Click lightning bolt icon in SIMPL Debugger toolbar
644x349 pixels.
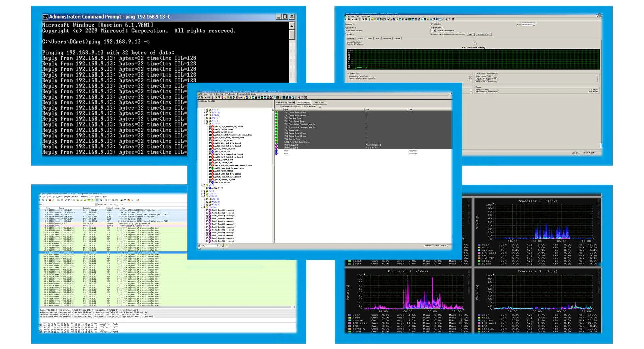280,97
